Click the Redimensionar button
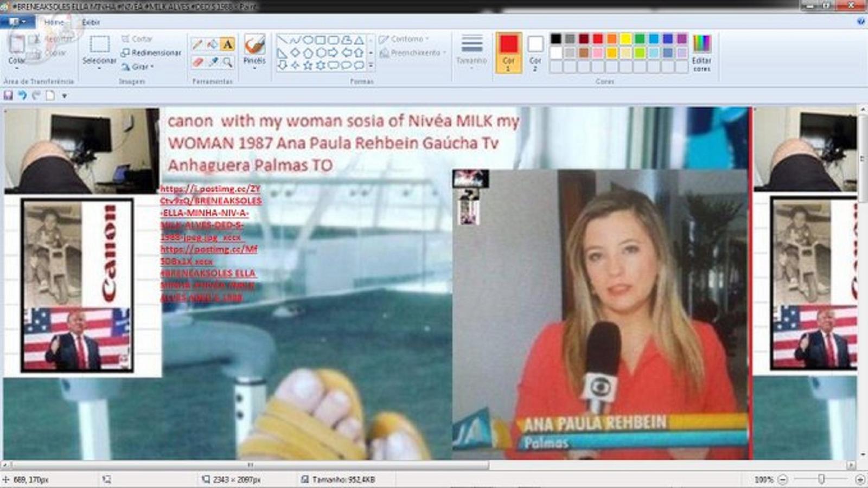 click(x=151, y=53)
